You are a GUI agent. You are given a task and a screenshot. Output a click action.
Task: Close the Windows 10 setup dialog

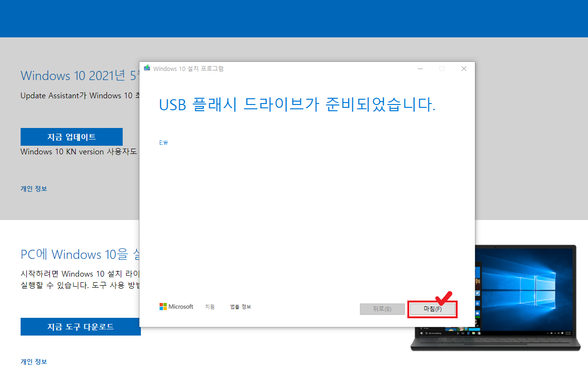pos(464,69)
